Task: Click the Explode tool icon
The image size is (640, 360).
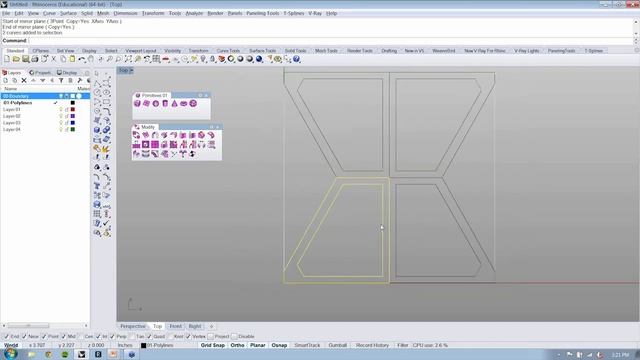Action: 107,149
